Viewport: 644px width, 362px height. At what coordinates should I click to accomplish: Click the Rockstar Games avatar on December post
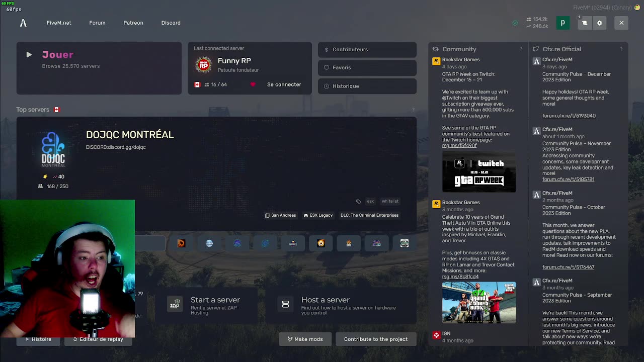coord(436,61)
